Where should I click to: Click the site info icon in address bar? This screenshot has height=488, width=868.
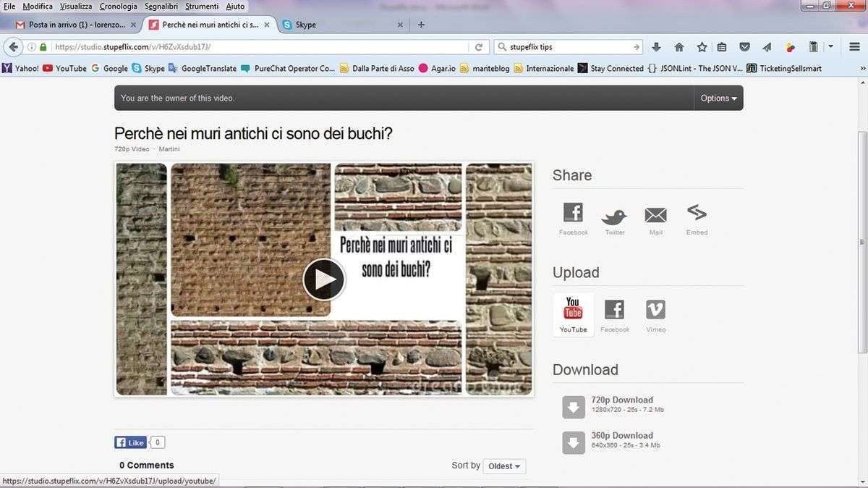32,47
